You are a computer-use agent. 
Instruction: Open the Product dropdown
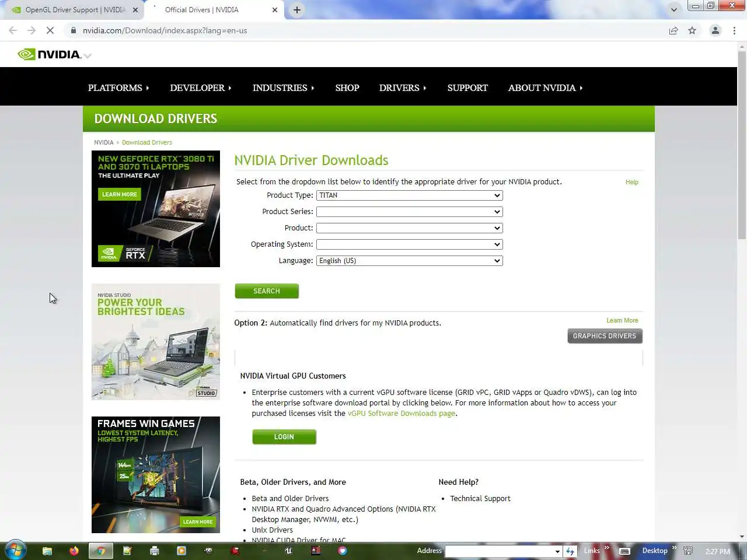[x=409, y=228]
